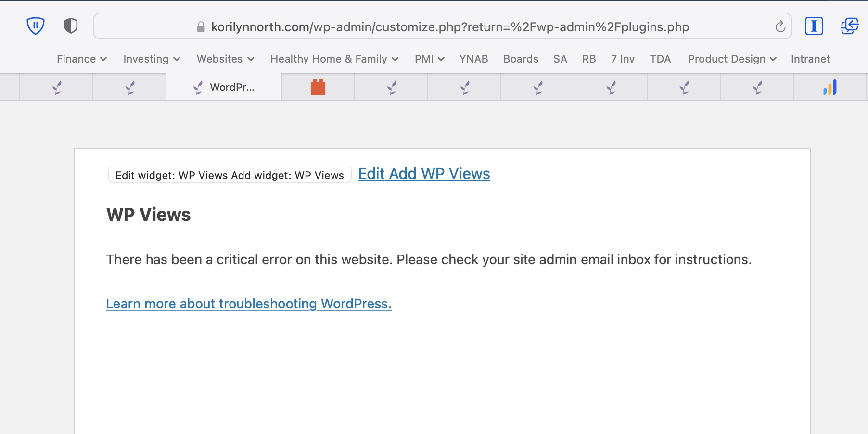Click the reload page icon

pyautogui.click(x=780, y=27)
